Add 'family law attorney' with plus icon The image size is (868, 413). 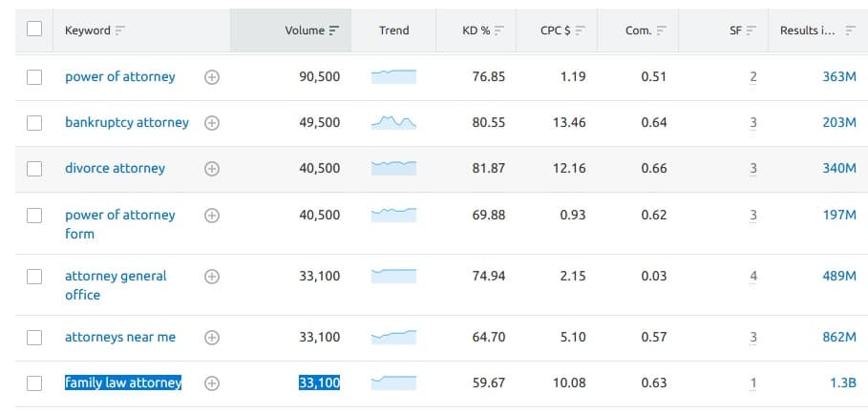212,383
